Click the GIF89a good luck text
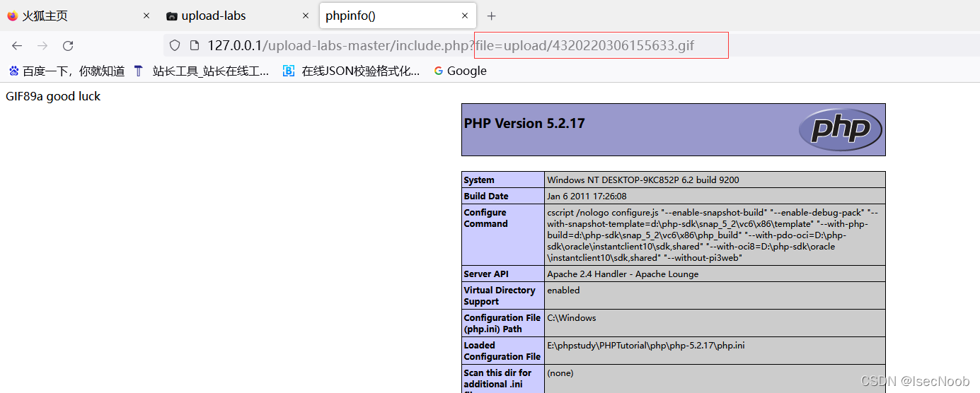This screenshot has width=980, height=393. pyautogui.click(x=53, y=96)
